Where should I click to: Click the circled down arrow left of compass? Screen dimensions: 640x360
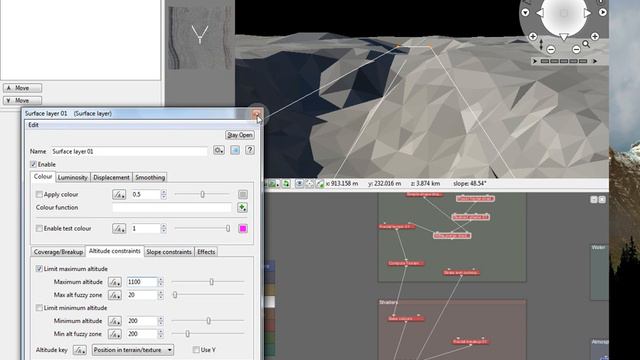coord(525,13)
